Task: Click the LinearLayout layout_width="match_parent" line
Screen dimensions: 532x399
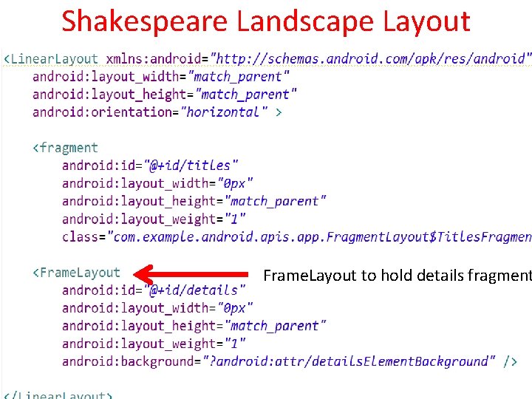Action: tap(161, 77)
